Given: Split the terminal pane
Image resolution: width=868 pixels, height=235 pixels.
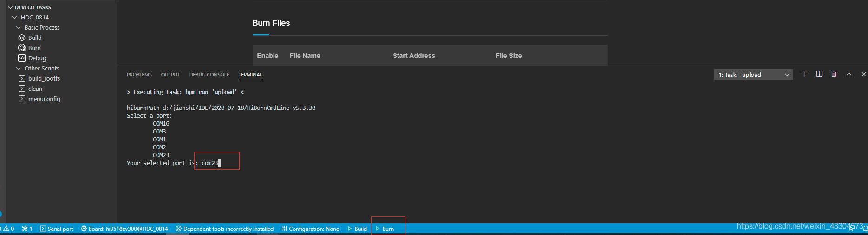Looking at the screenshot, I should point(819,74).
